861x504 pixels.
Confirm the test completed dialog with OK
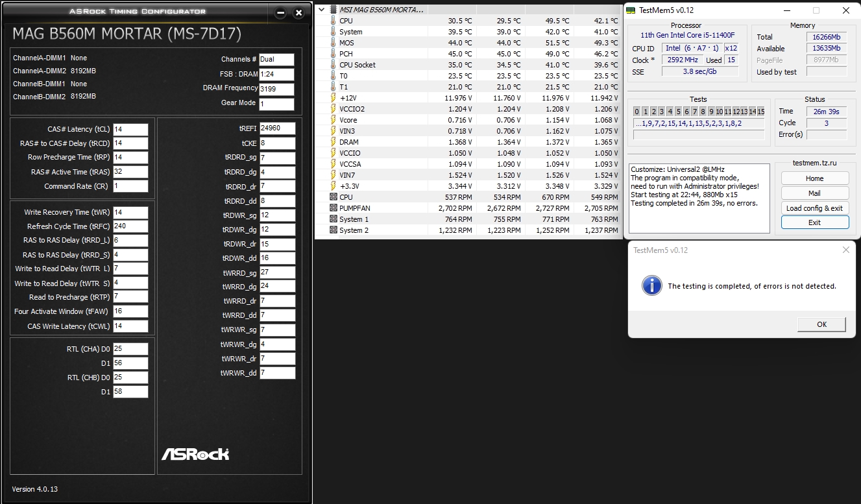[821, 324]
